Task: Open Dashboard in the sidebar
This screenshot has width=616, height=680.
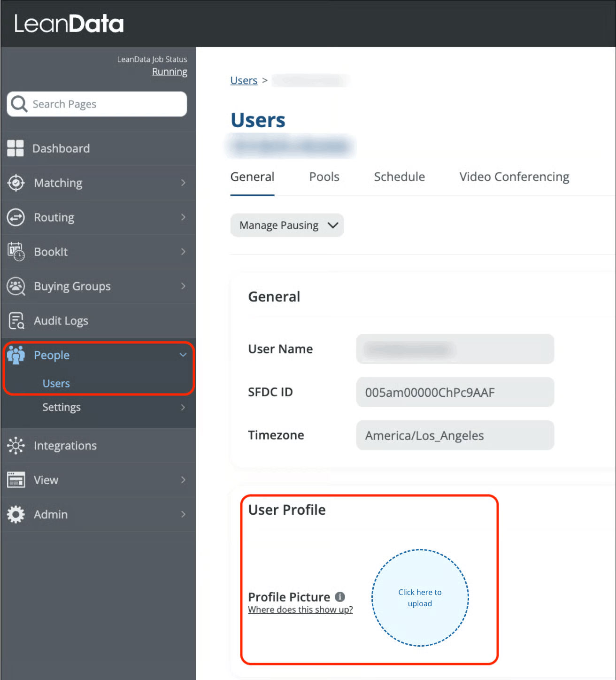Action: click(x=98, y=148)
